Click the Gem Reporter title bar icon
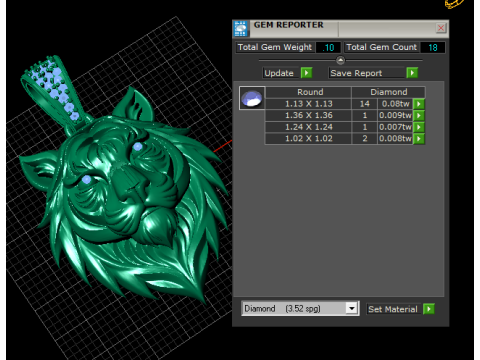 pyautogui.click(x=240, y=29)
